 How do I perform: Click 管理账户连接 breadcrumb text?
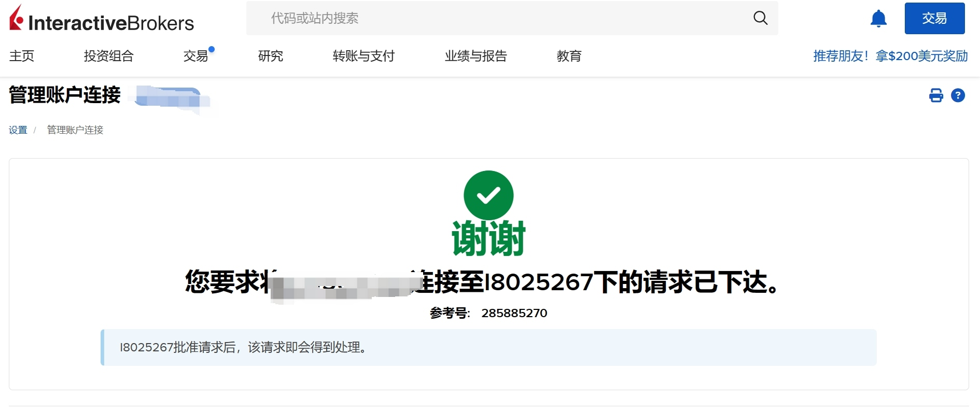pyautogui.click(x=75, y=130)
